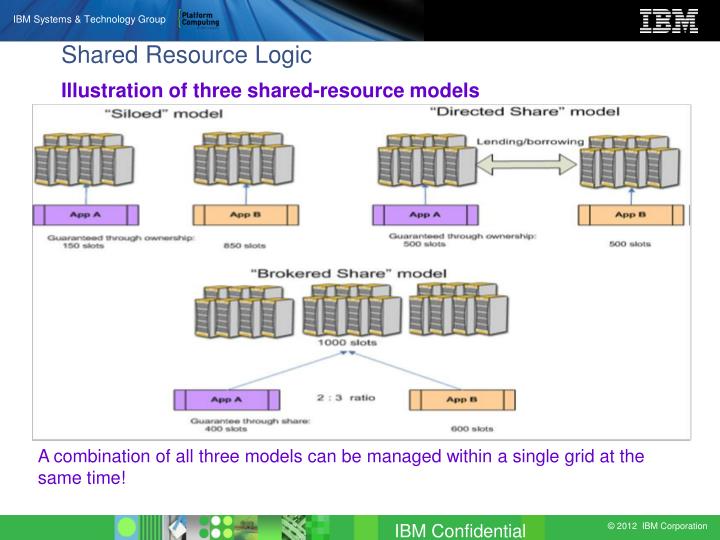Select the combination of all three models sentence
This screenshot has height=540, width=720.
pos(341,467)
